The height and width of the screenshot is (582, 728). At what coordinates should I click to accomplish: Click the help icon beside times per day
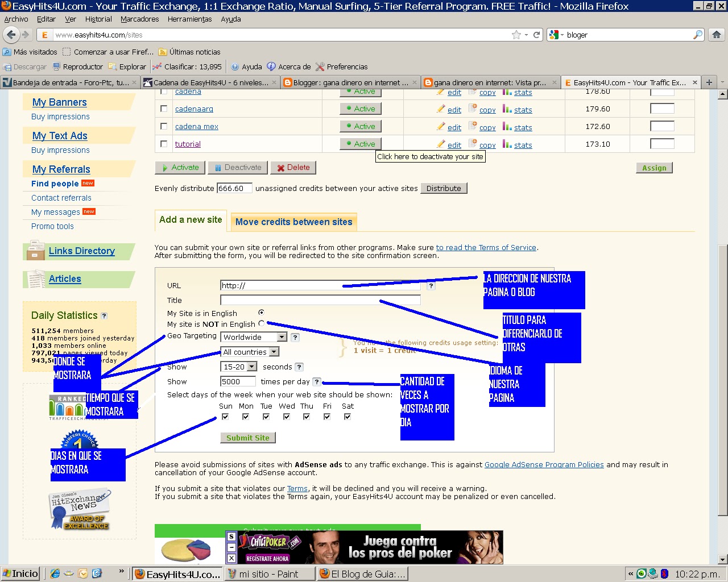(317, 382)
